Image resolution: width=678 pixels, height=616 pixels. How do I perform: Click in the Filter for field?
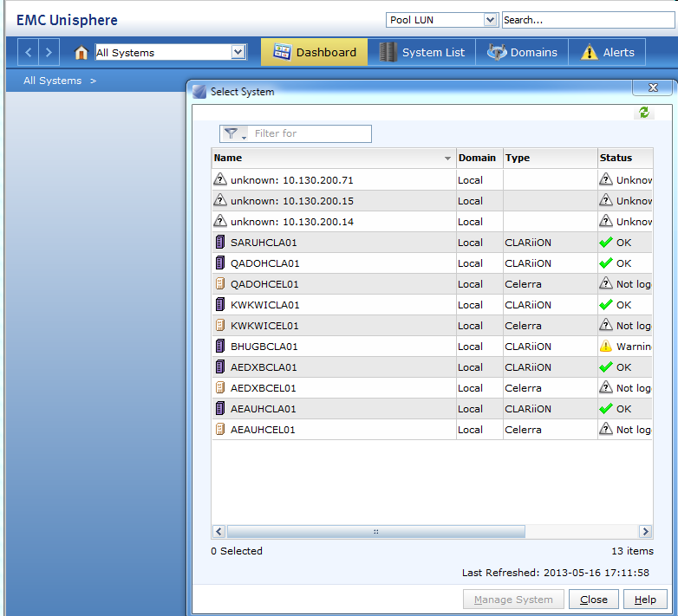[x=310, y=133]
